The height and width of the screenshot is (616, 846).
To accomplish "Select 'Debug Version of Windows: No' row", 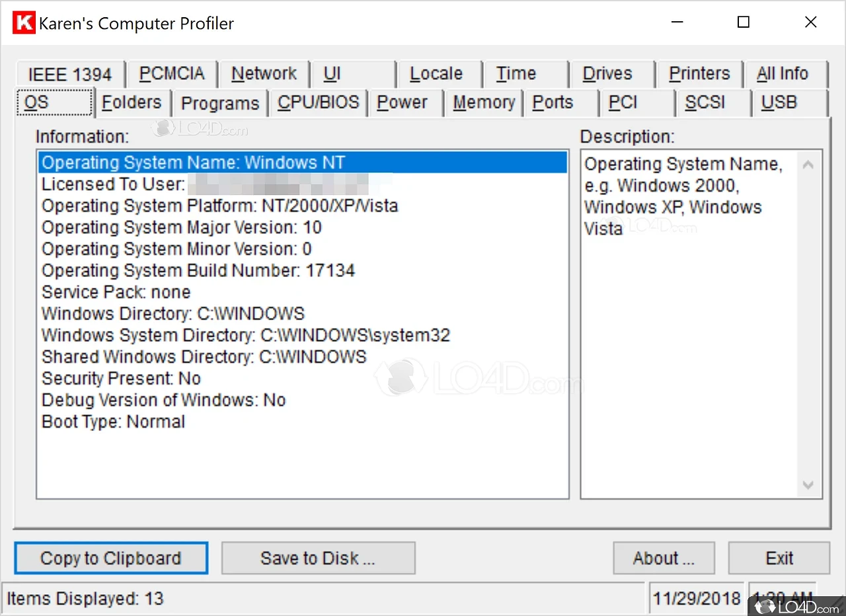I will 303,400.
